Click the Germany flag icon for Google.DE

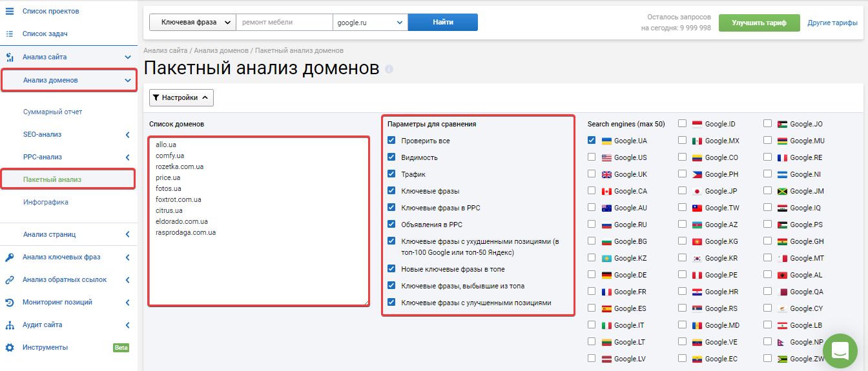(606, 275)
